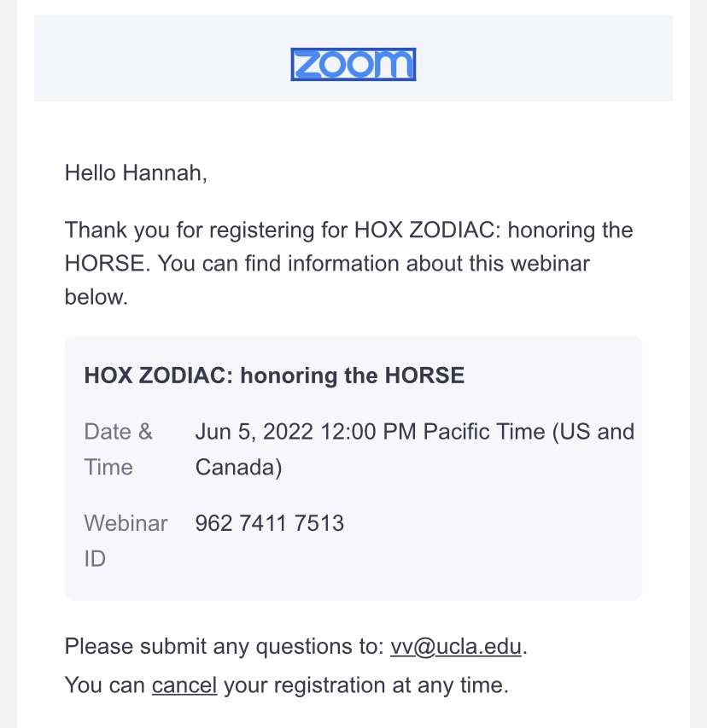
Task: Click the Jun 5, 2022 date text
Action: 254,432
